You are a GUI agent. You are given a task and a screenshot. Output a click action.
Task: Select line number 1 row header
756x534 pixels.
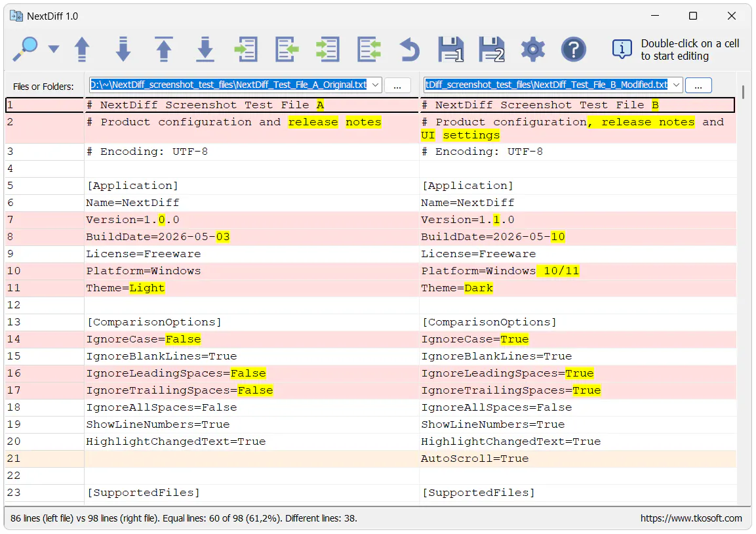[x=45, y=105]
